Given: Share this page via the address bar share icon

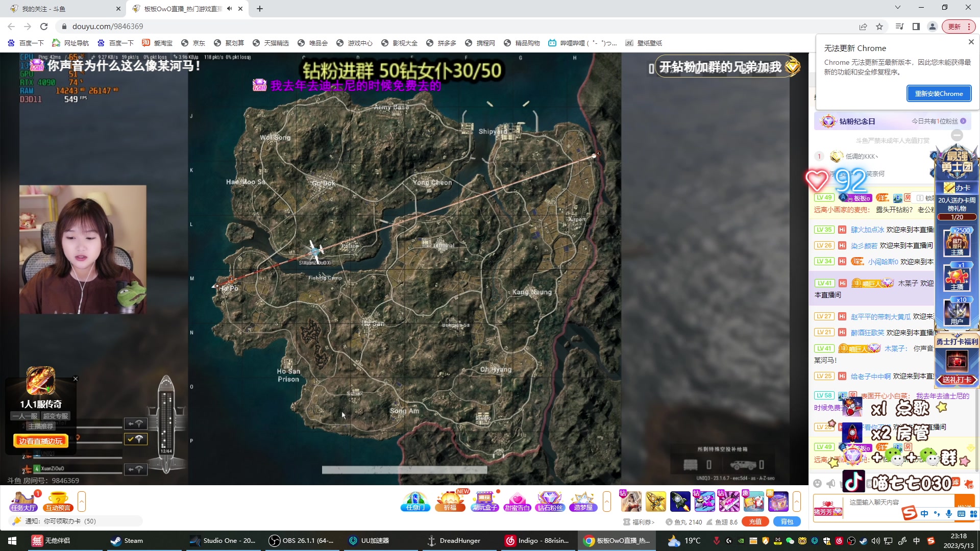Looking at the screenshot, I should (863, 27).
